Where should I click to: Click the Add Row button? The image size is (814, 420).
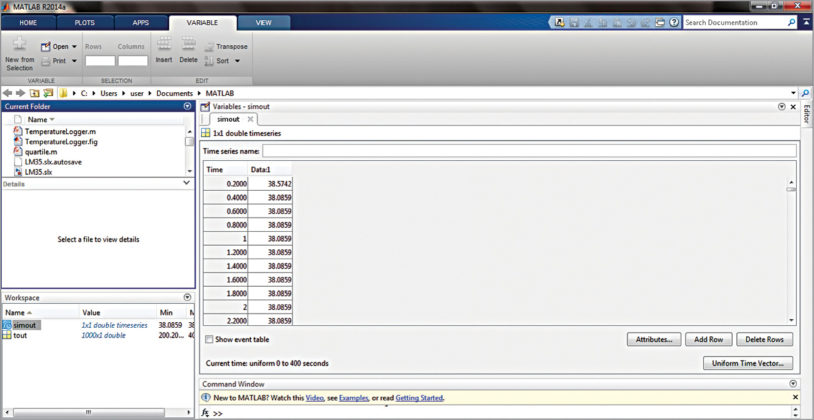click(709, 340)
